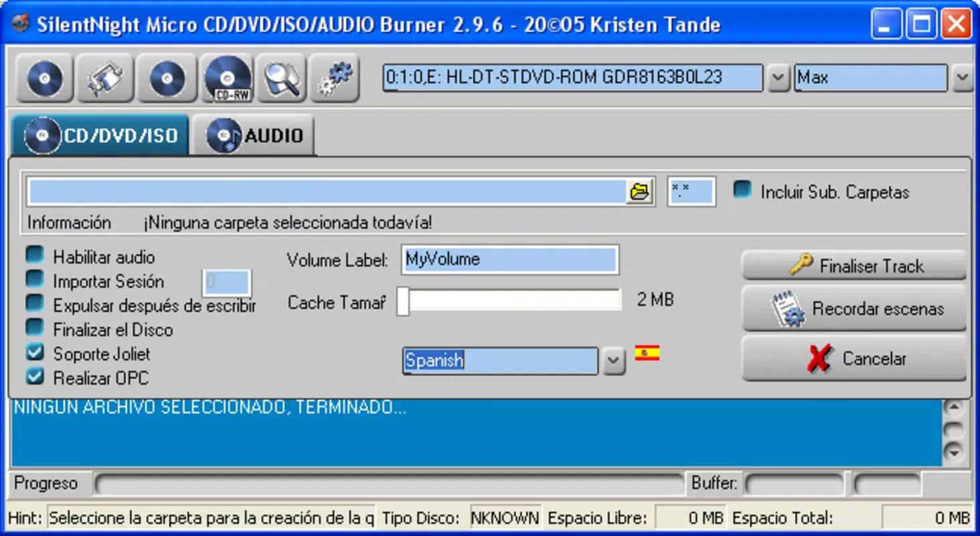Enable Finalizar el Disco checkbox
Image resolution: width=980 pixels, height=536 pixels.
(35, 328)
